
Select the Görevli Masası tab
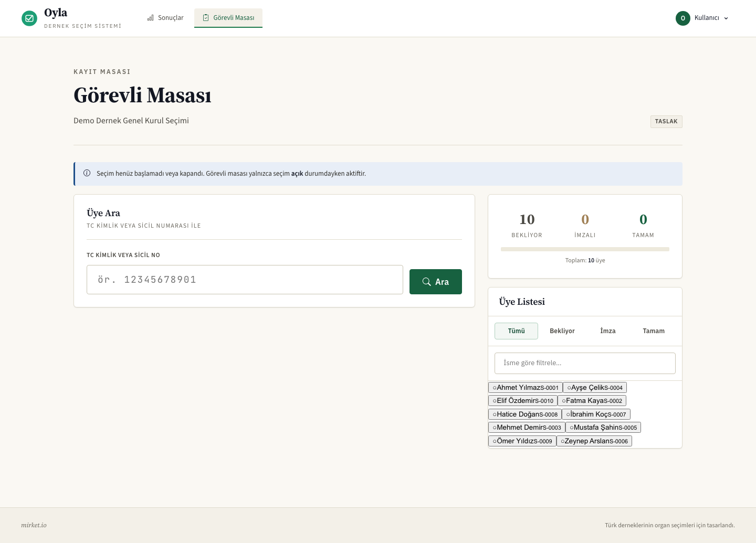pyautogui.click(x=228, y=18)
